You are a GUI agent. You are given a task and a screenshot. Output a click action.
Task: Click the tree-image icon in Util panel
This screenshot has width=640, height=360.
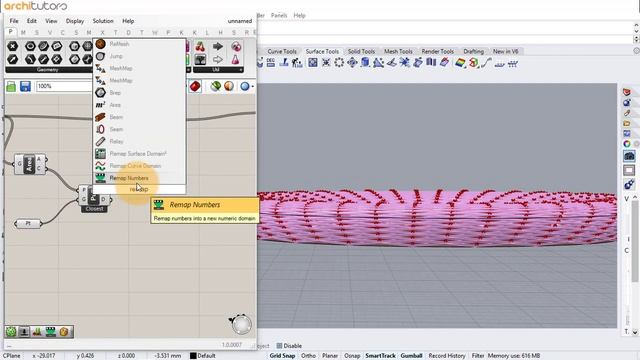pos(200,60)
